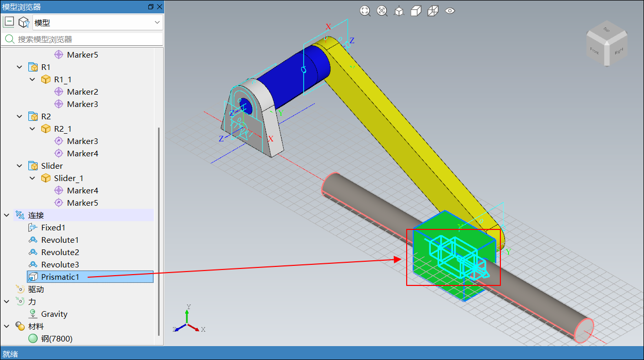Collapse the R1 tree node
This screenshot has height=360, width=644.
point(20,67)
